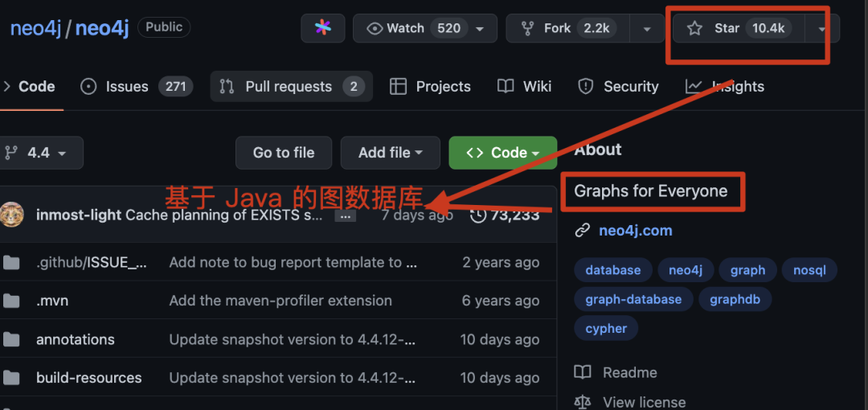Click the Graphs for Everyone description text
Screen dimensions: 868x410
[650, 191]
